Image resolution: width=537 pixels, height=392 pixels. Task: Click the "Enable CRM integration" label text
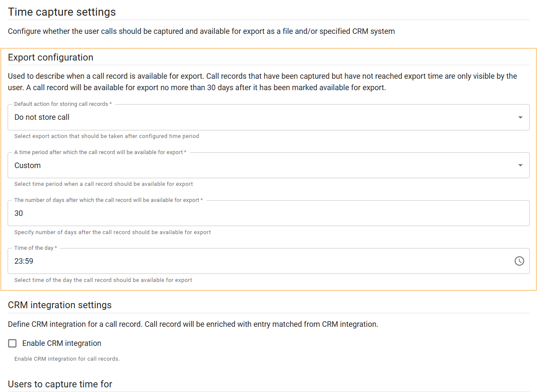(62, 343)
